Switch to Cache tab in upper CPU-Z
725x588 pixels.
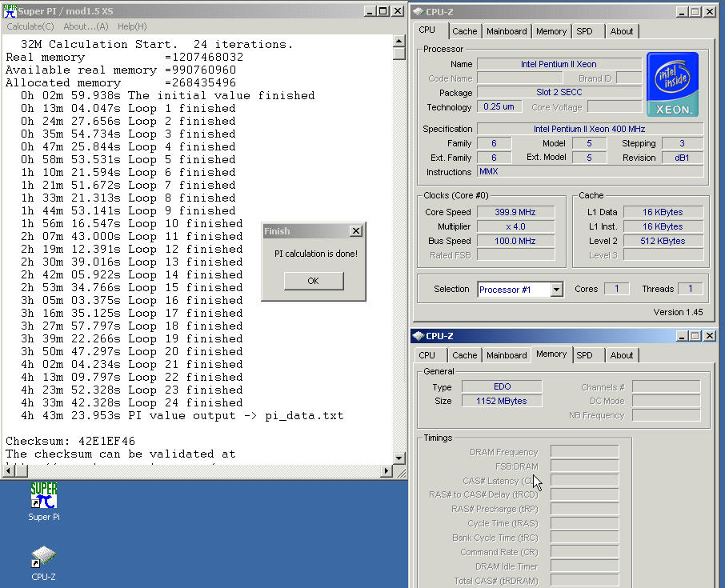click(x=465, y=31)
